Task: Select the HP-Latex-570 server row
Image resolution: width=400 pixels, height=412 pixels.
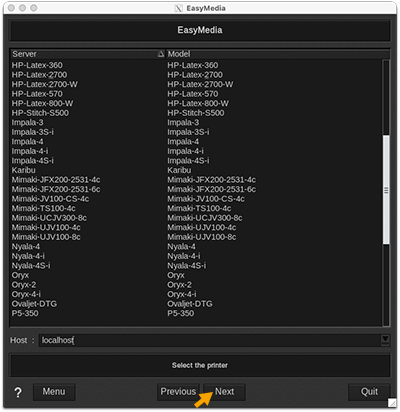Action: tap(37, 94)
